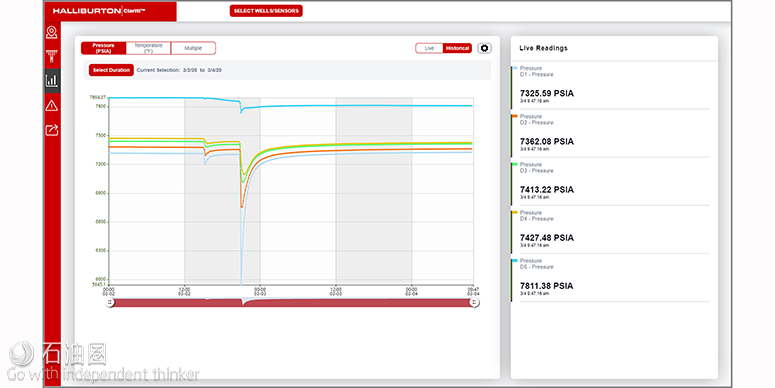Click the export share icon in sidebar
The width and height of the screenshot is (775, 388).
51,130
